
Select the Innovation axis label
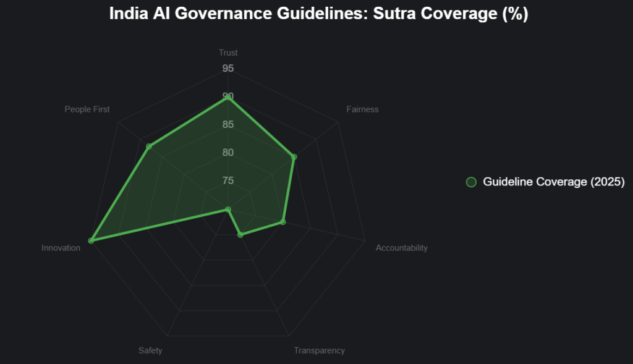tap(61, 248)
